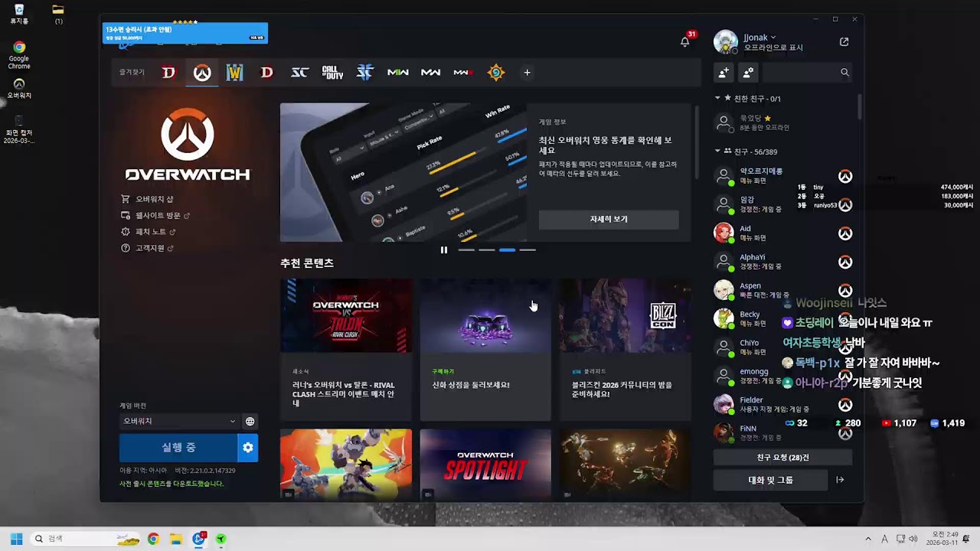Click Overwatch icon next to AlphaYi

(845, 262)
